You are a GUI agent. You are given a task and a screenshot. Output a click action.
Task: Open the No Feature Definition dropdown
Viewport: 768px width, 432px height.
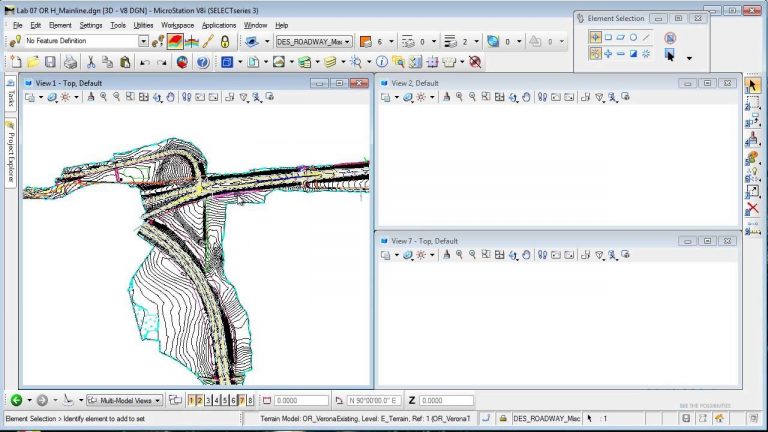(x=143, y=41)
